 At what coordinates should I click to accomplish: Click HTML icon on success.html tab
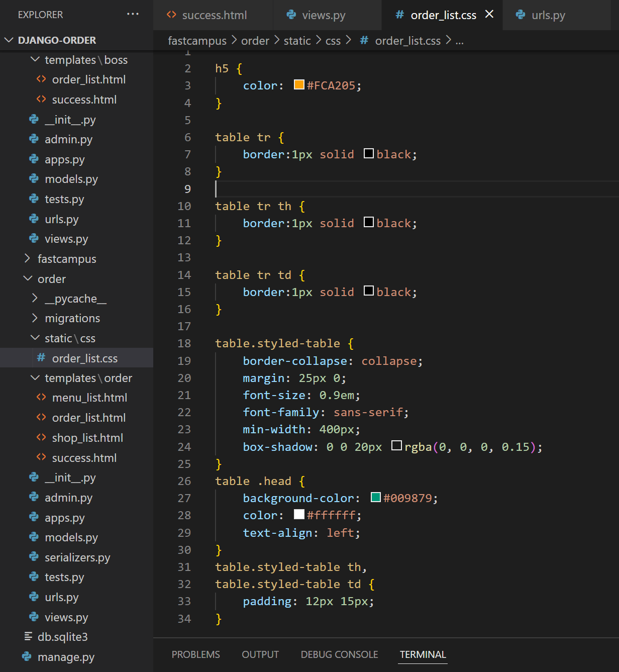tap(171, 15)
